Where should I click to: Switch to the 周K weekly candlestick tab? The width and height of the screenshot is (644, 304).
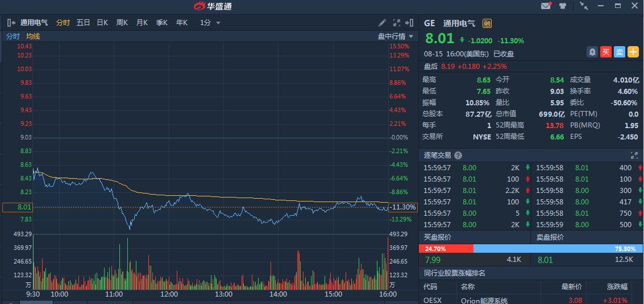[122, 23]
